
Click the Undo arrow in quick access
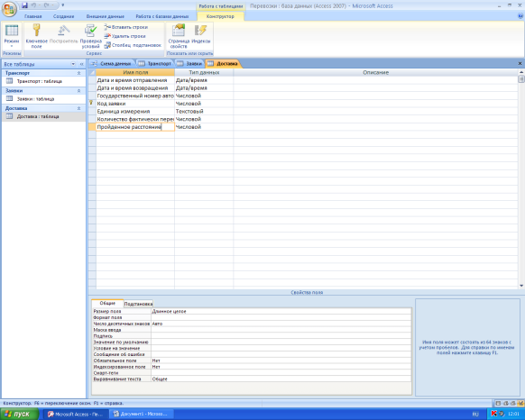(33, 5)
